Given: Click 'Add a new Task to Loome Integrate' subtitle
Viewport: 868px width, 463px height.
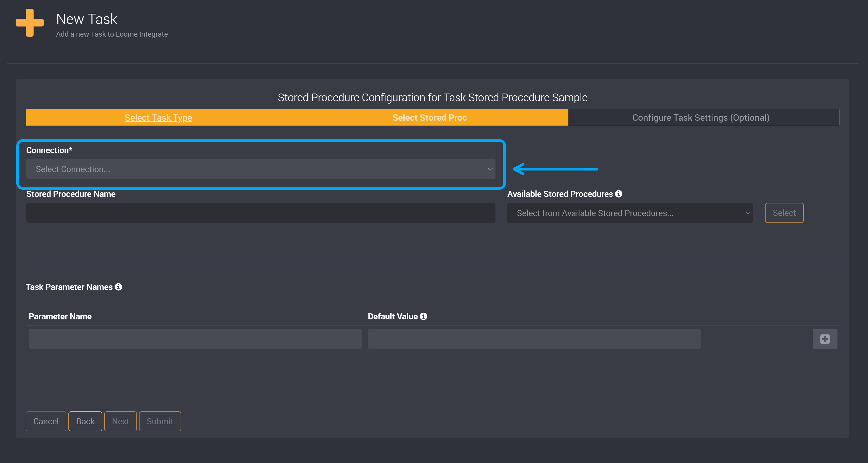Looking at the screenshot, I should coord(112,34).
